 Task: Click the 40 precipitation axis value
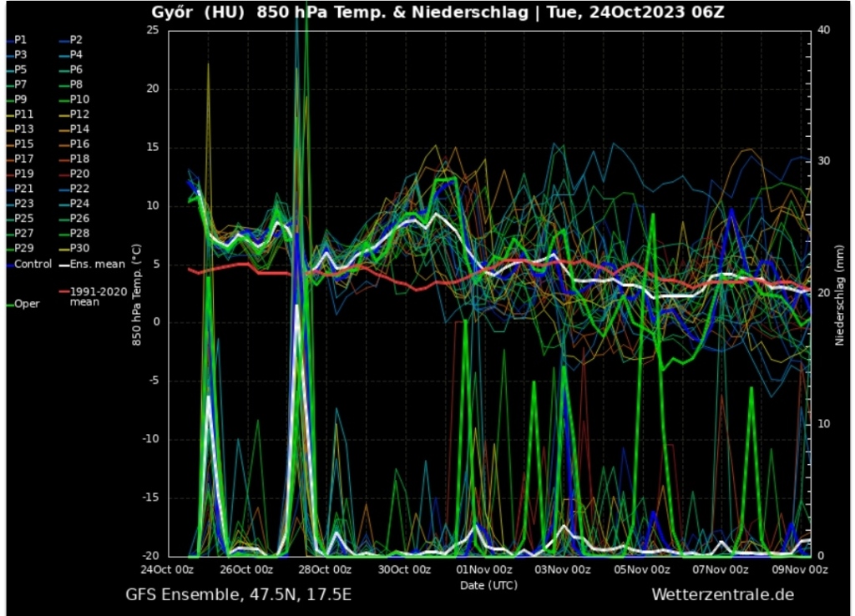[x=824, y=30]
